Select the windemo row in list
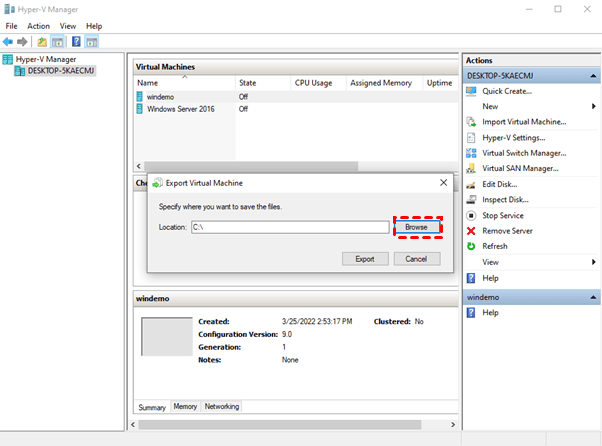Image resolution: width=602 pixels, height=446 pixels. [x=296, y=97]
